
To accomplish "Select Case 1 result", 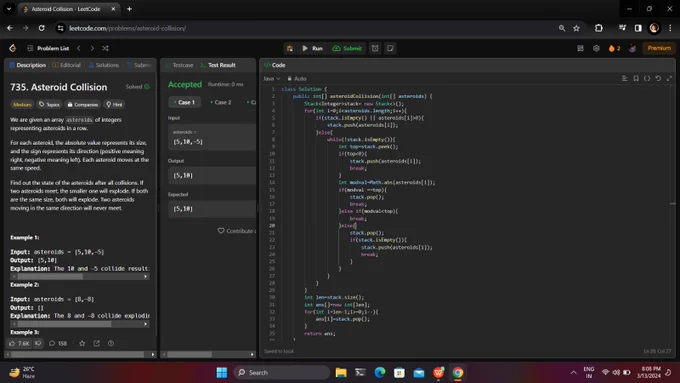I will point(185,102).
